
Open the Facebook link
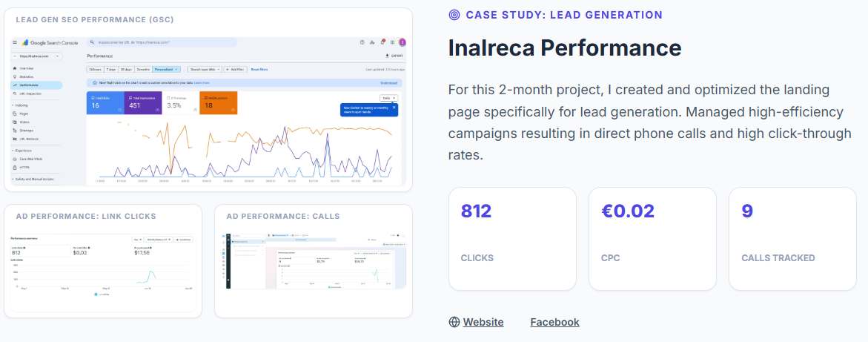coord(554,322)
